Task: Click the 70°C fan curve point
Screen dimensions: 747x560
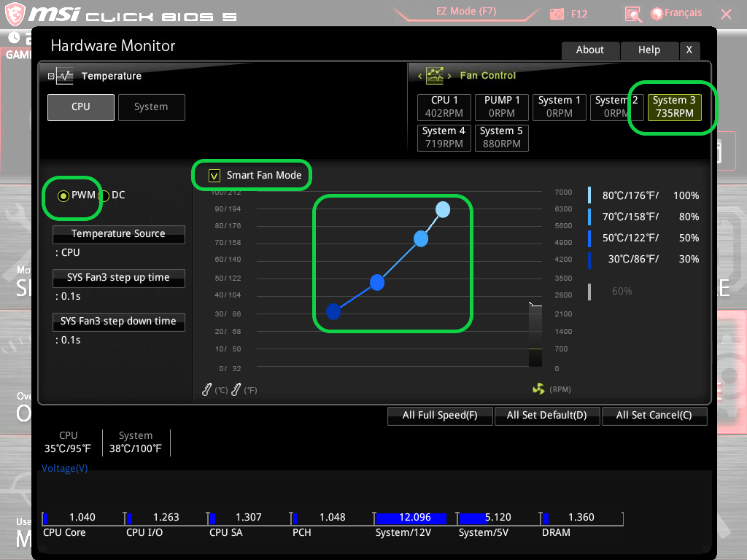Action: click(x=421, y=238)
